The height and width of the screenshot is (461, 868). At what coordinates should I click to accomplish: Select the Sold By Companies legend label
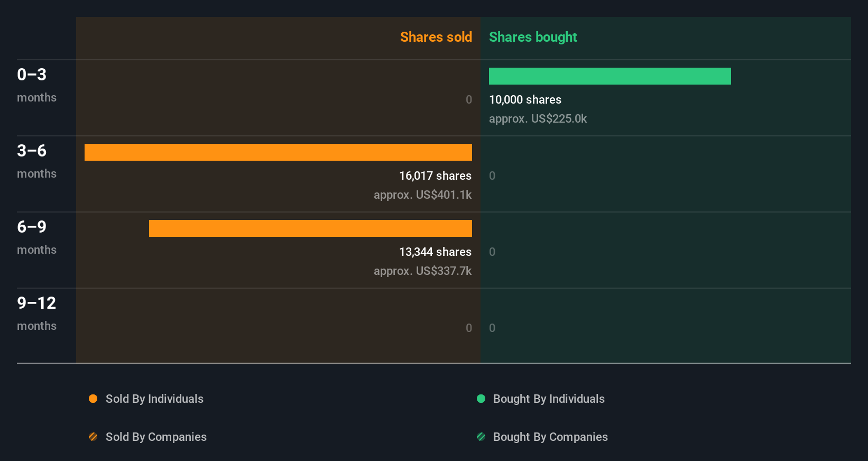(x=156, y=437)
